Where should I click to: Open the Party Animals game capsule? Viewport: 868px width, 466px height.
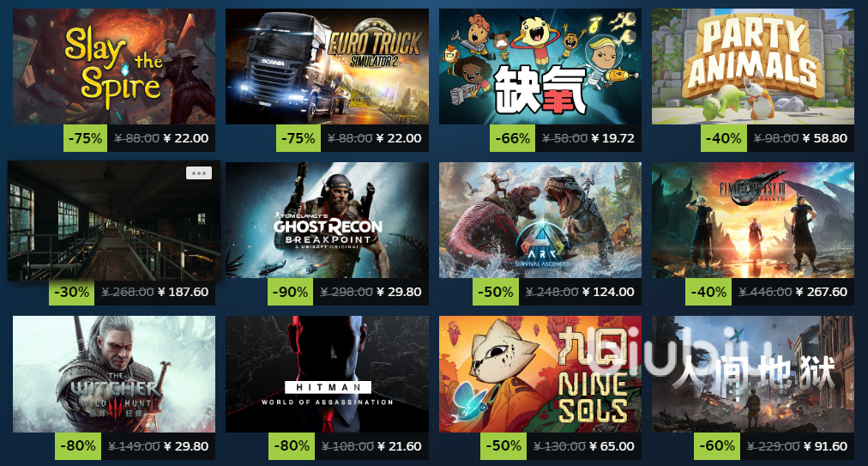click(x=753, y=66)
